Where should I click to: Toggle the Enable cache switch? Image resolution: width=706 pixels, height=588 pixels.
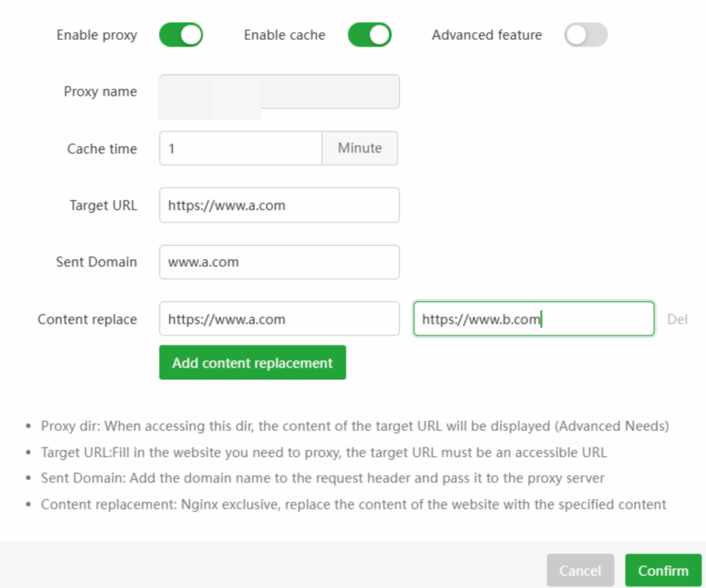[369, 35]
